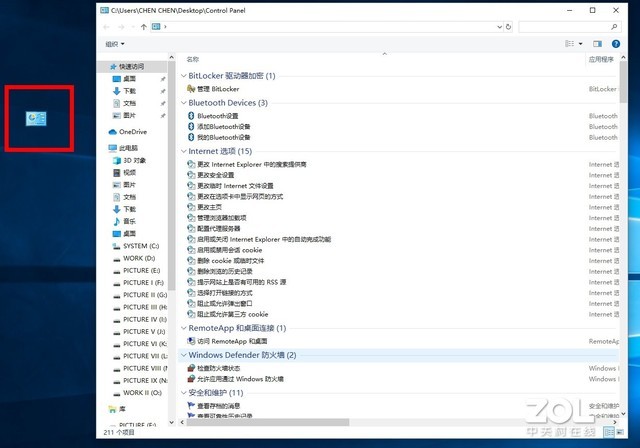Show the preview pane icon in toolbar
This screenshot has width=640, height=448.
pyautogui.click(x=598, y=44)
